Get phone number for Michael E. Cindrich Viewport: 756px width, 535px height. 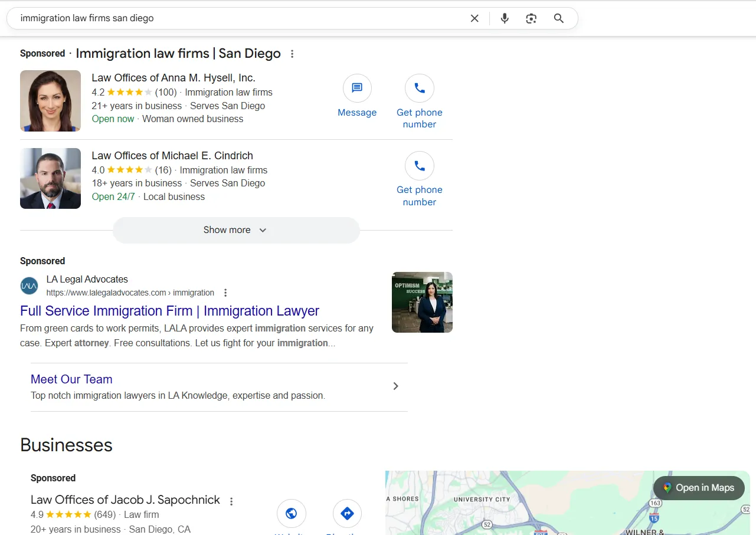pos(420,166)
